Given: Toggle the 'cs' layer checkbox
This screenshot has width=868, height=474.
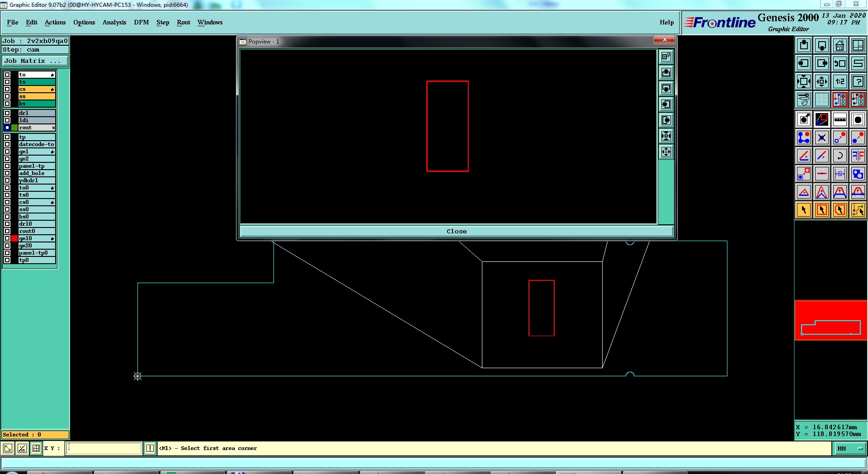Looking at the screenshot, I should click(7, 89).
